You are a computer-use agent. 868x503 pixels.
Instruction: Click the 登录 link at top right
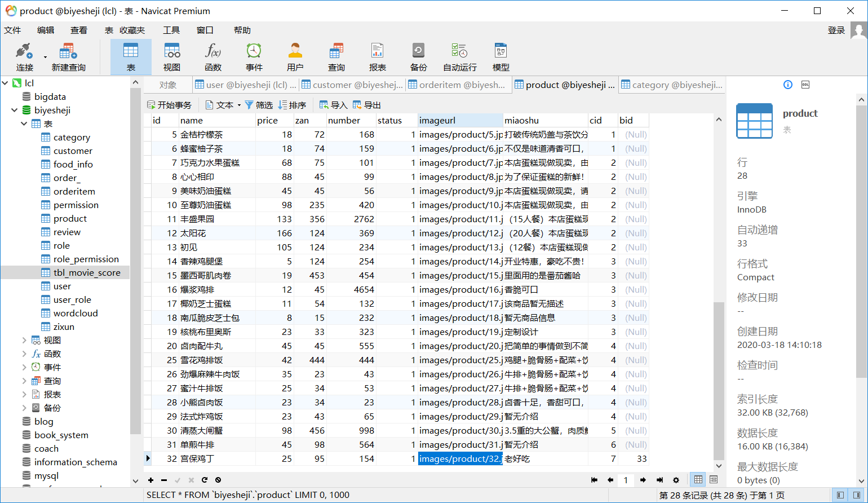click(x=836, y=30)
